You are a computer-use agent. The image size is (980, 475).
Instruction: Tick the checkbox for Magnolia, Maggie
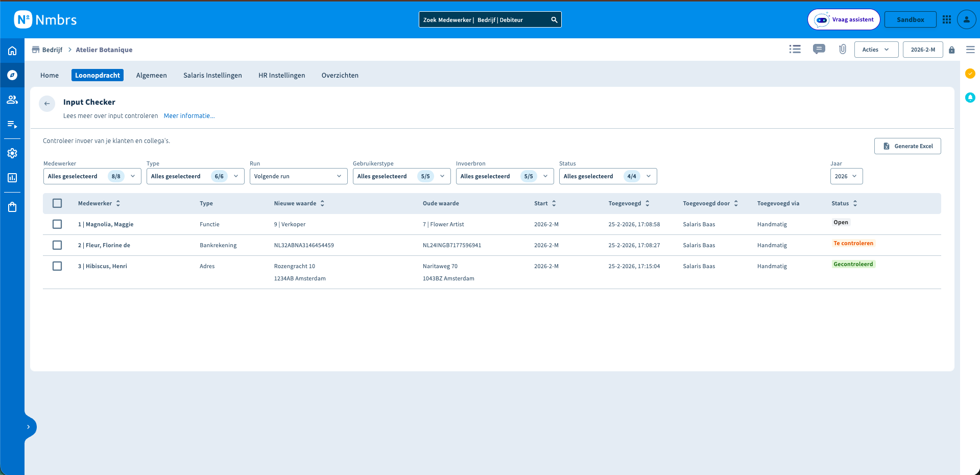pyautogui.click(x=57, y=224)
